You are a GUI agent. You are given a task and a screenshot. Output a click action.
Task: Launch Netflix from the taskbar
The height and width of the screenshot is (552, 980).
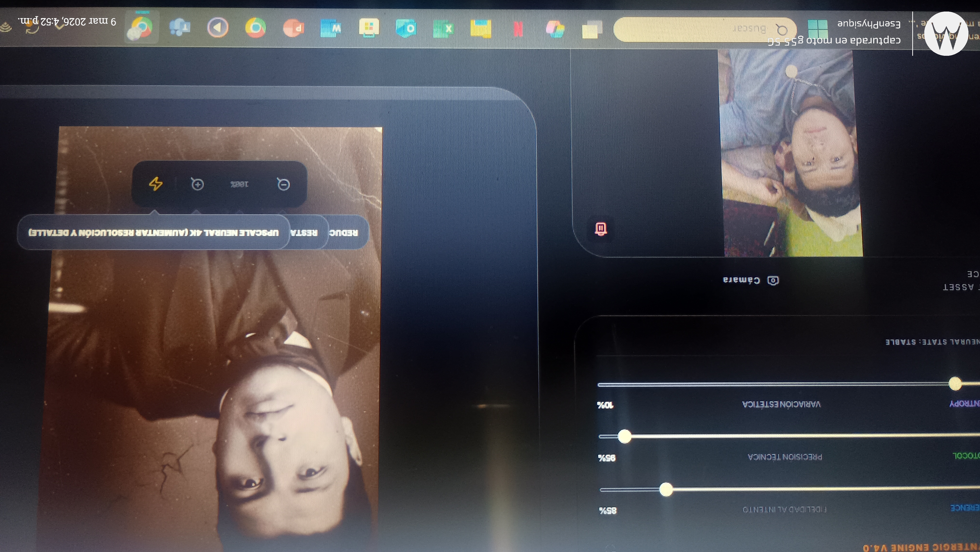click(x=518, y=29)
